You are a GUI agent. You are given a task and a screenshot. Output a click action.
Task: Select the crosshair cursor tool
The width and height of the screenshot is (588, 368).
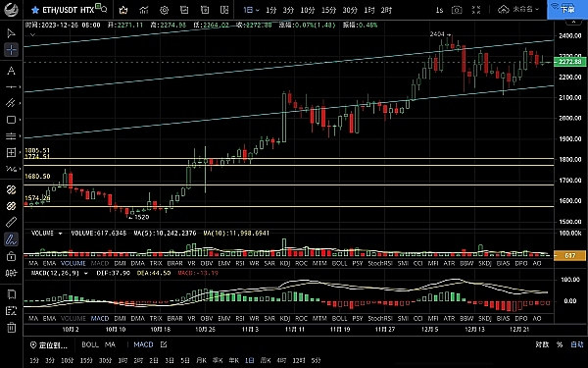point(11,50)
